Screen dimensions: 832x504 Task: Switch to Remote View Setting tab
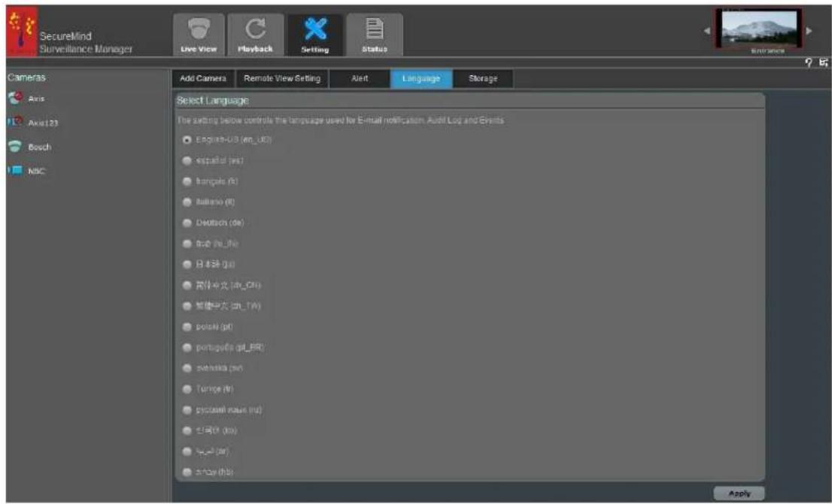point(282,78)
